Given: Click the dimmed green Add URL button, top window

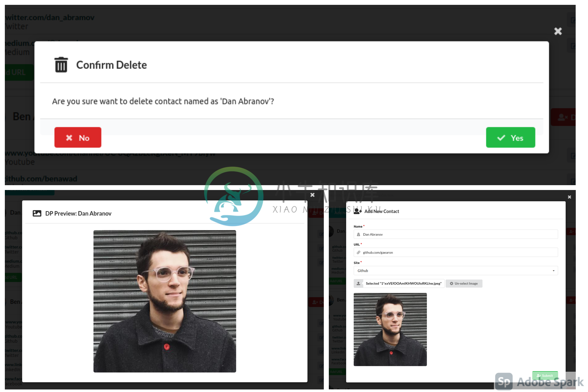Looking at the screenshot, I should [x=19, y=72].
